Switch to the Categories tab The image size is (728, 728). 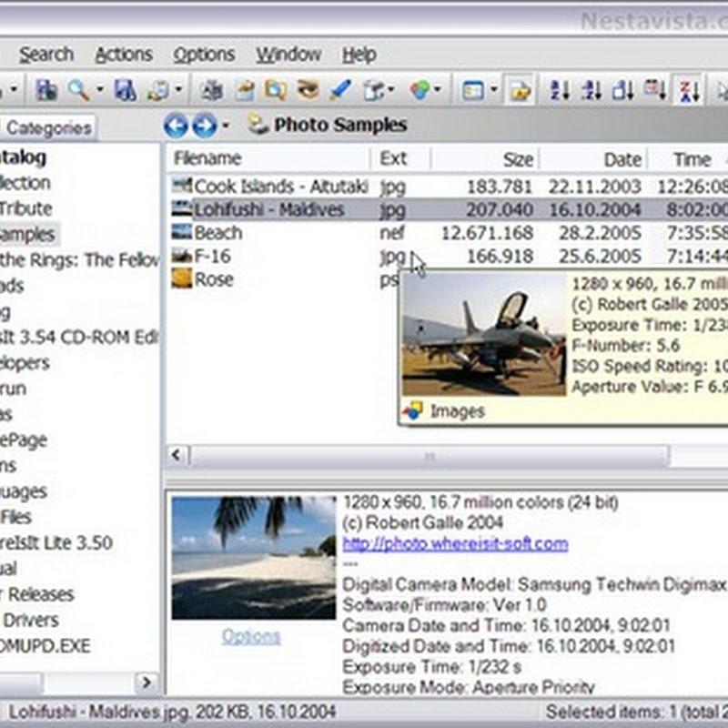coord(48,128)
